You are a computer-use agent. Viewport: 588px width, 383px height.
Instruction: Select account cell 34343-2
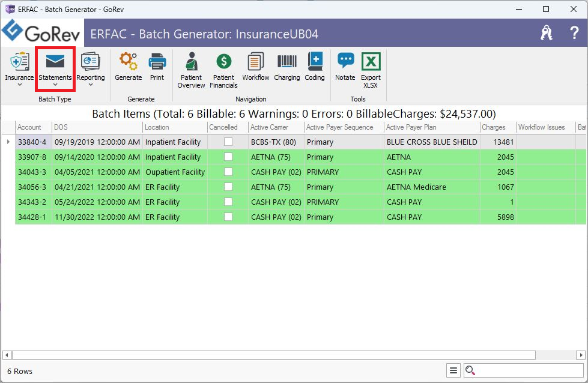click(34, 202)
